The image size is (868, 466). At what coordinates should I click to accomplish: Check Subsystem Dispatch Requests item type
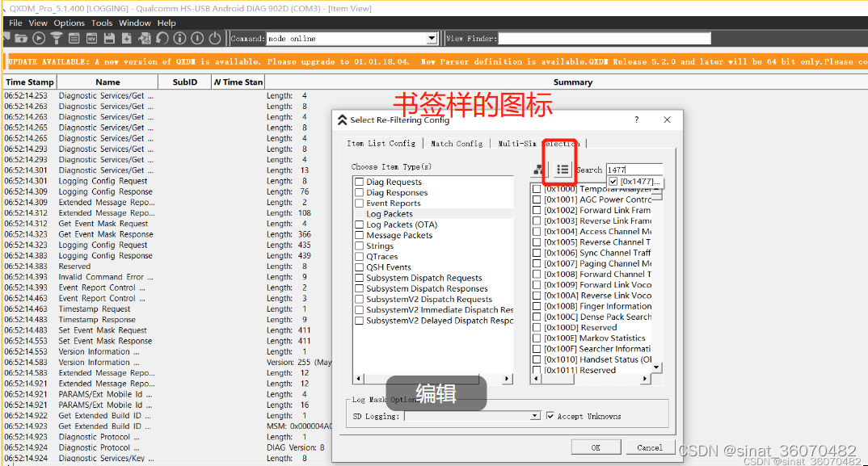pyautogui.click(x=360, y=278)
